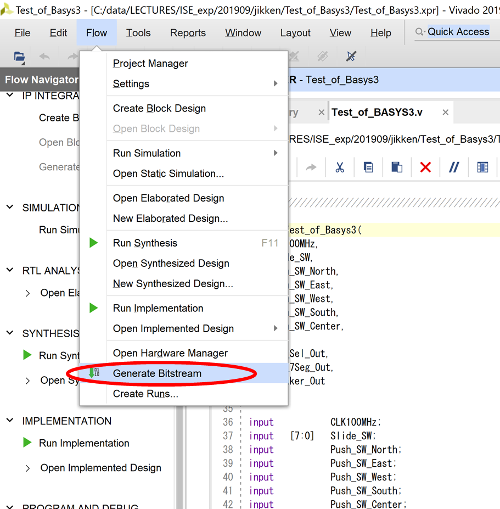500x509 pixels.
Task: Open the Help menu
Action: 381,33
